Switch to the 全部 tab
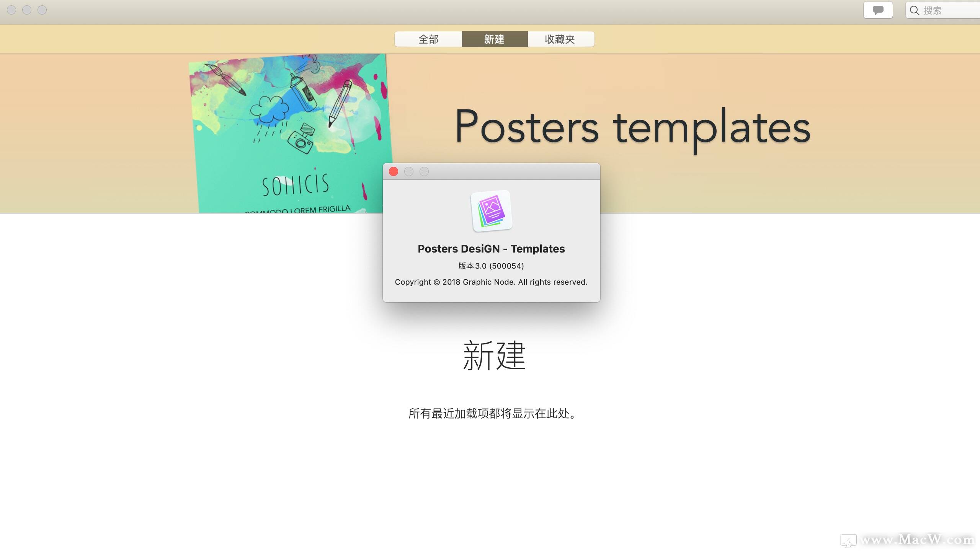 pos(428,39)
